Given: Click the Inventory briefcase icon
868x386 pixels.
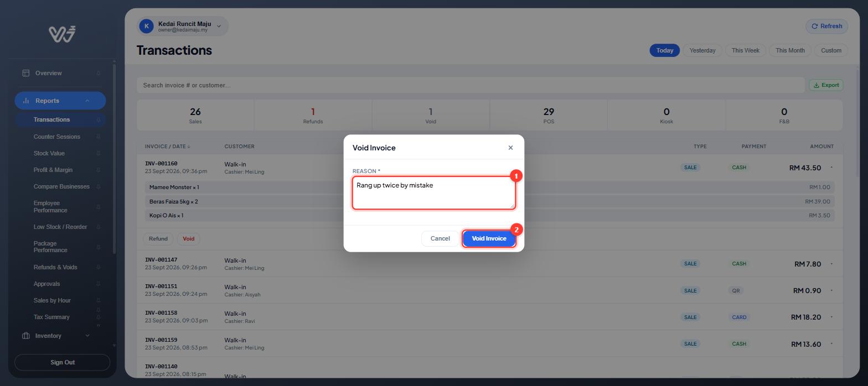Looking at the screenshot, I should [x=25, y=336].
